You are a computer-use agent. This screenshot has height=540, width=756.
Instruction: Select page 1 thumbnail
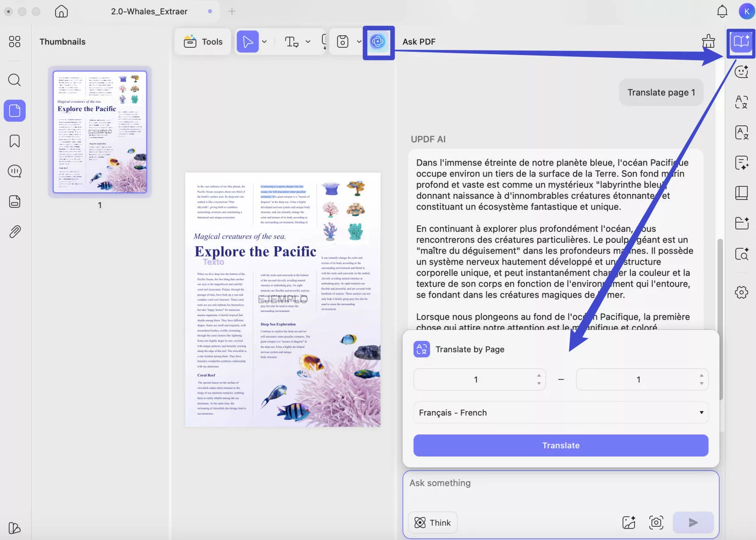(100, 132)
